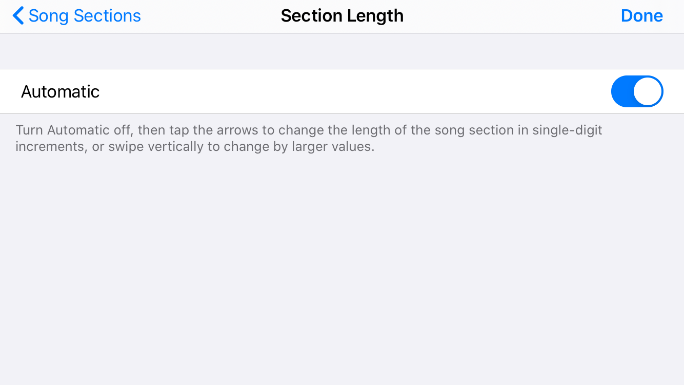Click the Done link in the top bar
Screen dimensions: 684x385
click(x=642, y=16)
